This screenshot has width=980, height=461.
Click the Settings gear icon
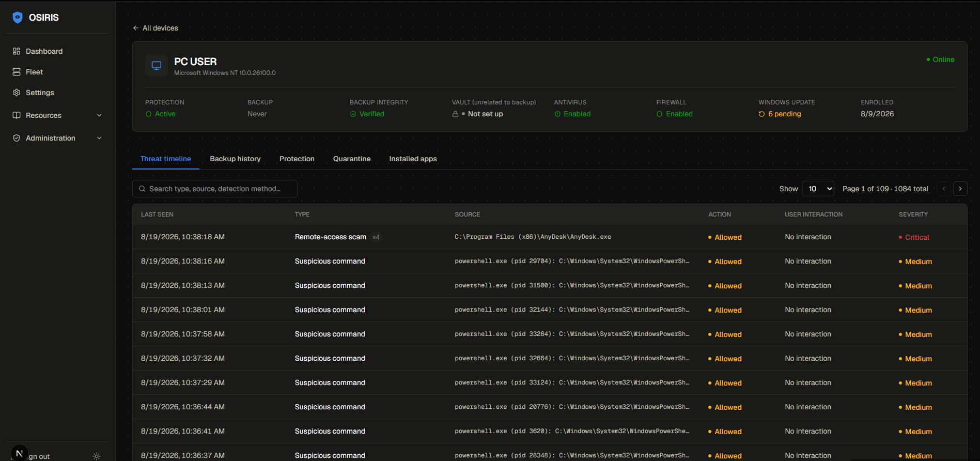(17, 93)
